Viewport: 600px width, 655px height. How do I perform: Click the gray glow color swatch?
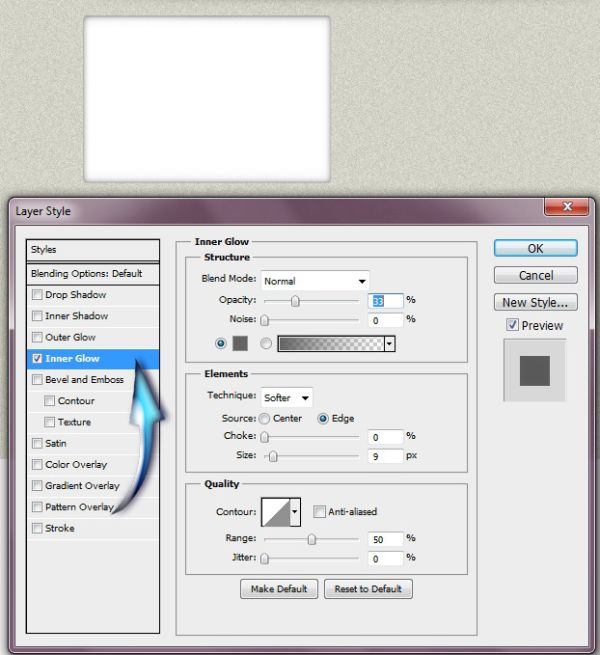240,343
